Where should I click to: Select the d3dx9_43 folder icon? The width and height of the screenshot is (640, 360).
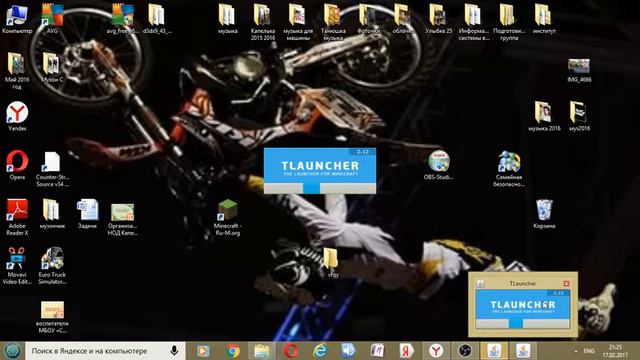[x=157, y=19]
